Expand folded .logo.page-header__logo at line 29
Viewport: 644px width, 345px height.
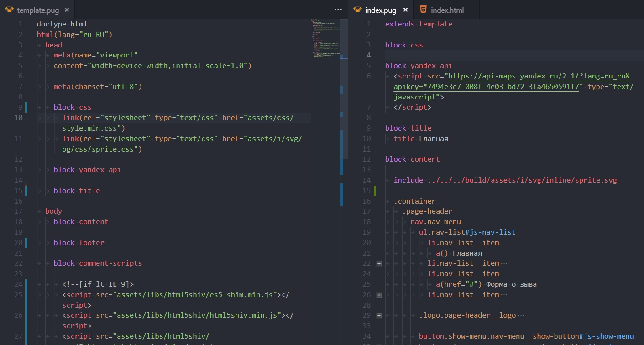[378, 315]
